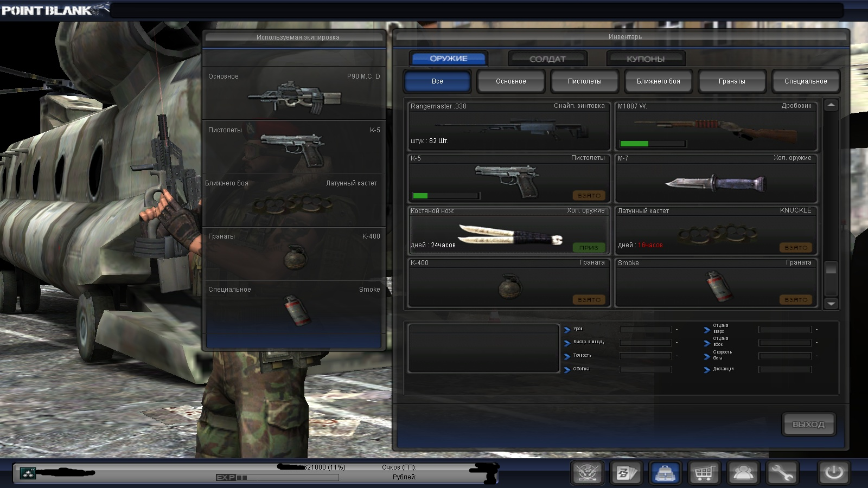Click the inventory scrollbar thumb

831,268
